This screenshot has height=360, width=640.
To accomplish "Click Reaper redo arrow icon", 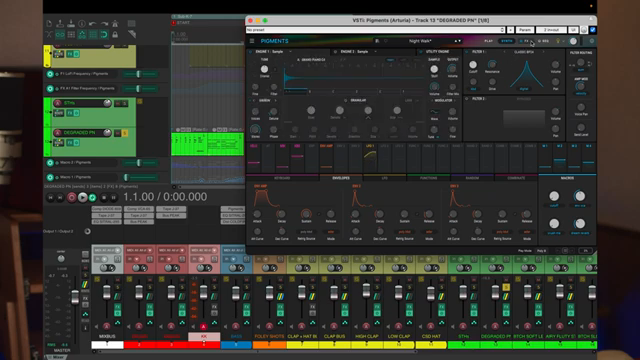I will 104,24.
